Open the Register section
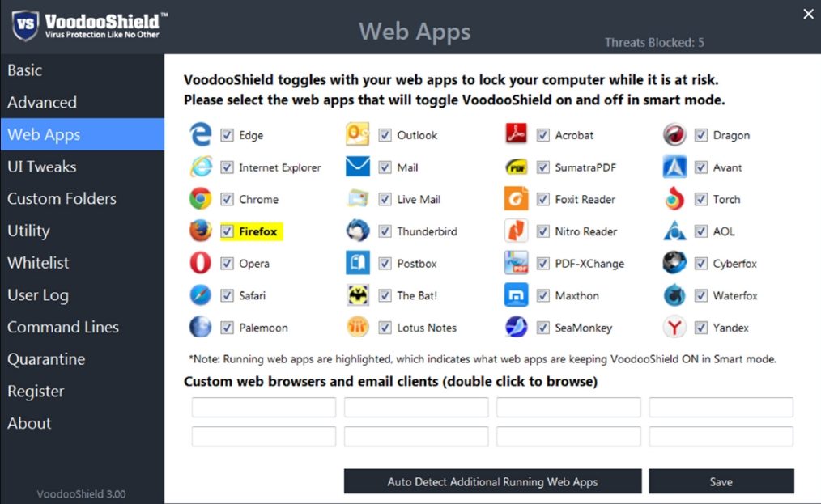The image size is (821, 504). tap(83, 391)
